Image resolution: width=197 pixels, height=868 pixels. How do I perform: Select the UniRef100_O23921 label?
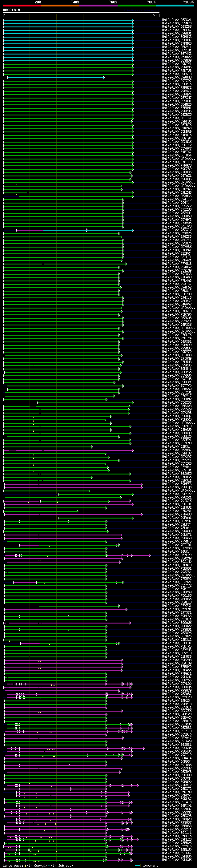tap(177, 582)
